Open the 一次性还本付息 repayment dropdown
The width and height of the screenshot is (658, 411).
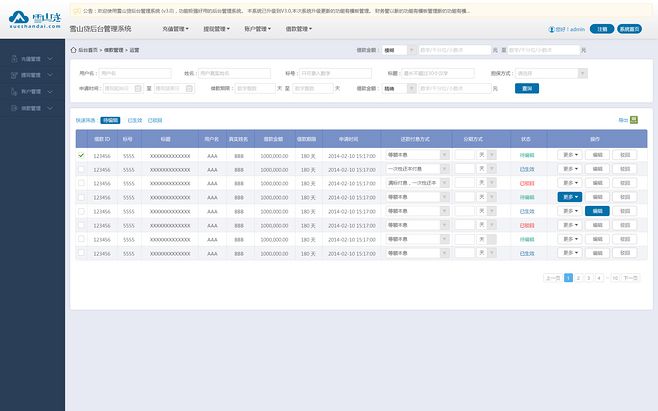click(418, 169)
